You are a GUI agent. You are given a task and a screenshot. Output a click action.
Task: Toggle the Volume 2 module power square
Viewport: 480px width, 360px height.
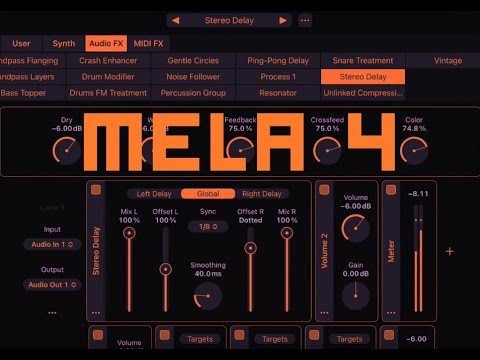(324, 190)
